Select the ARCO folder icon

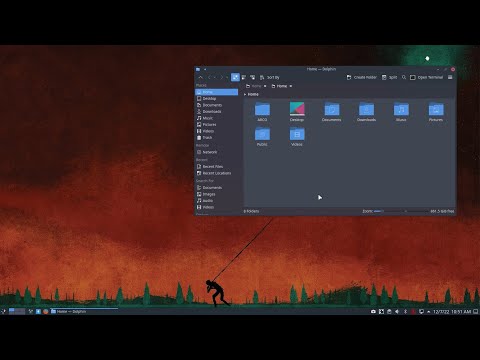(x=262, y=109)
